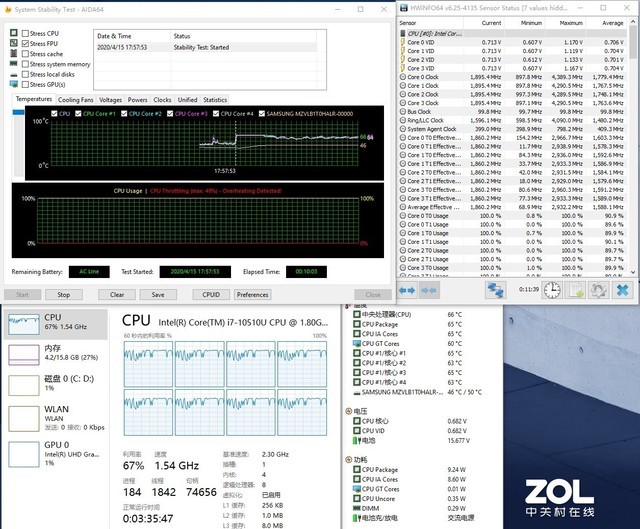The width and height of the screenshot is (640, 529).
Task: Open CPUID from AIDA64 stability test
Action: [x=211, y=294]
